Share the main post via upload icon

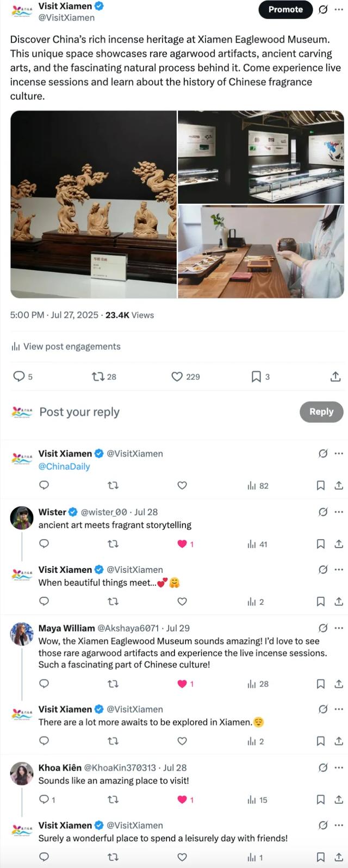[x=335, y=377]
